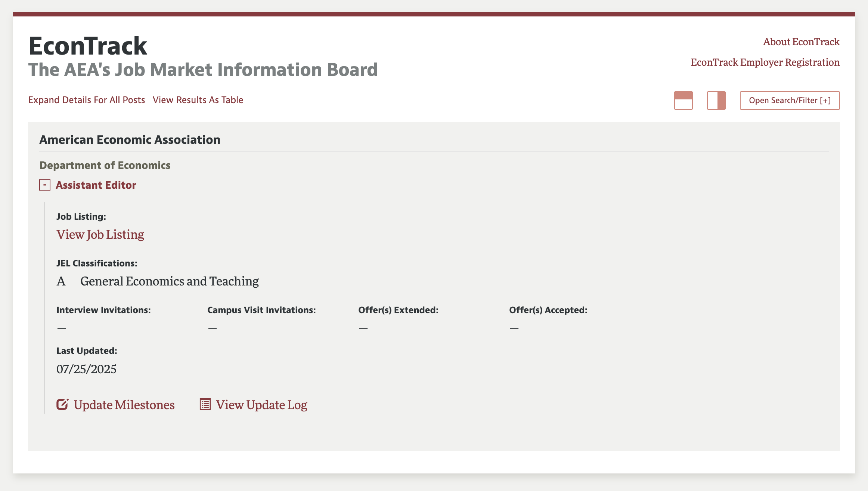Click the General Economics and Teaching classification

(x=169, y=281)
